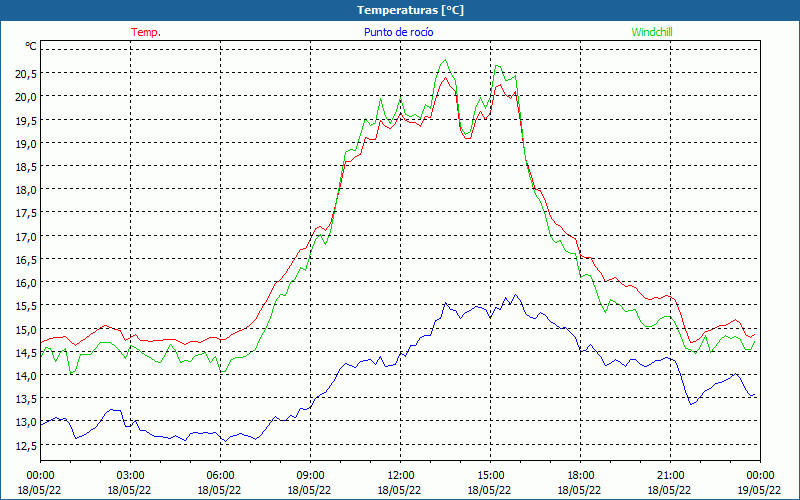Screen dimensions: 800x500
Task: Click the 17,0 y-axis value
Action: tap(26, 236)
